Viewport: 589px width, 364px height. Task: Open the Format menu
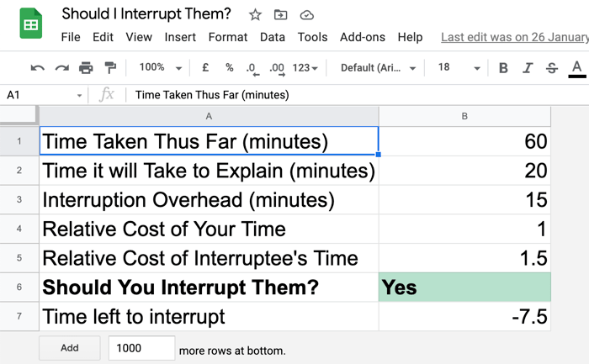click(x=228, y=37)
